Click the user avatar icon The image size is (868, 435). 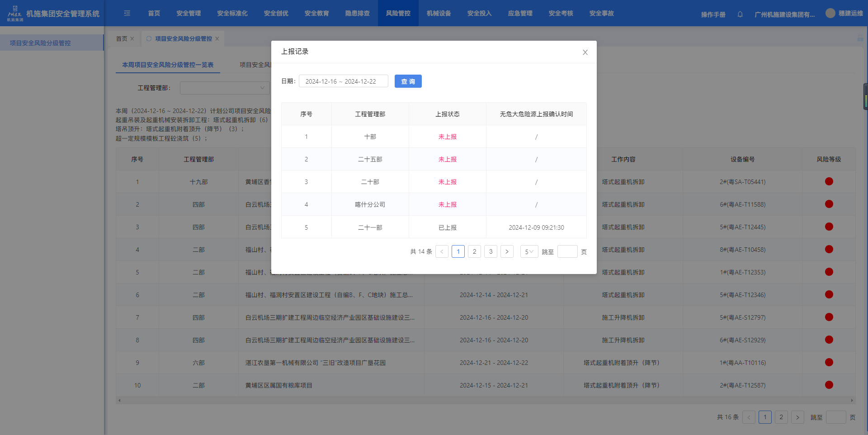pyautogui.click(x=830, y=13)
